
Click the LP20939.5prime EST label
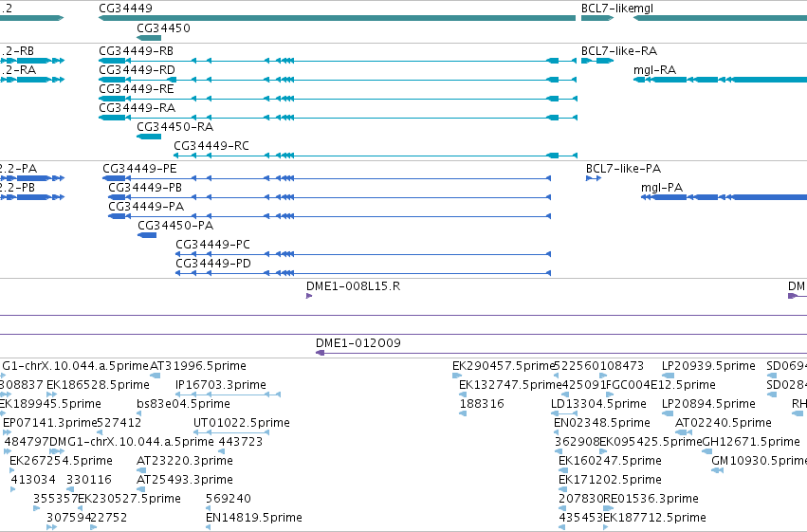(708, 366)
